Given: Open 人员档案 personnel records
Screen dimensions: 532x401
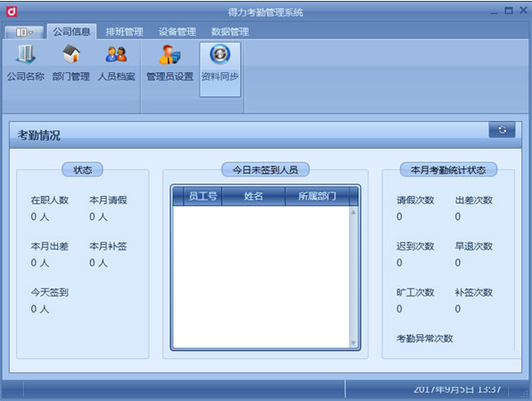Looking at the screenshot, I should pyautogui.click(x=117, y=63).
